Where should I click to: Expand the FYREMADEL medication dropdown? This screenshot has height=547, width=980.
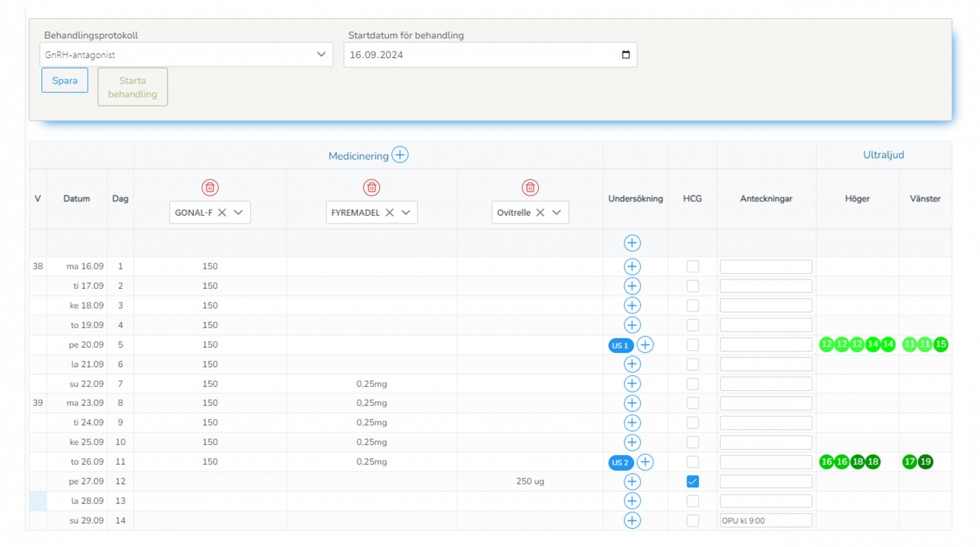point(406,213)
